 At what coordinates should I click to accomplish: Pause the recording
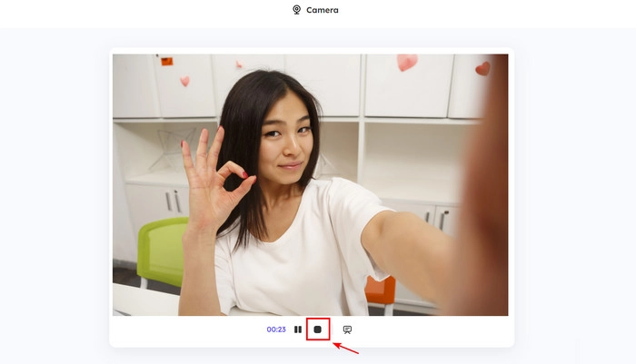(x=298, y=330)
